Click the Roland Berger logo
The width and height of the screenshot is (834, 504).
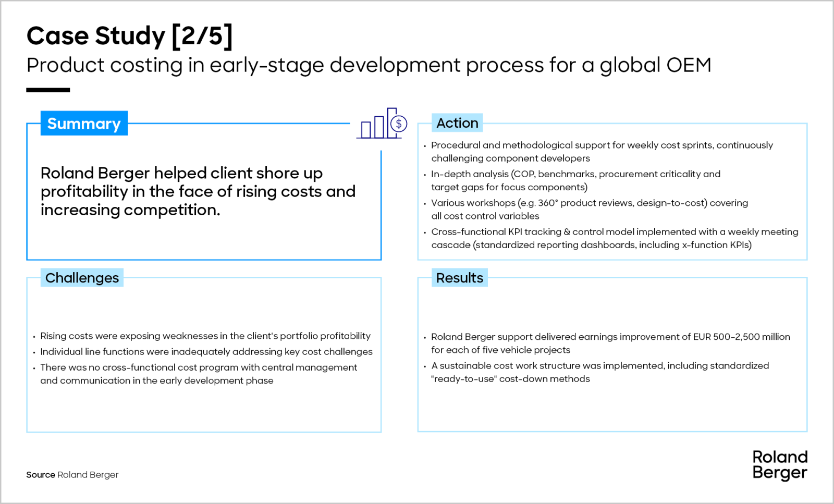coord(780,465)
